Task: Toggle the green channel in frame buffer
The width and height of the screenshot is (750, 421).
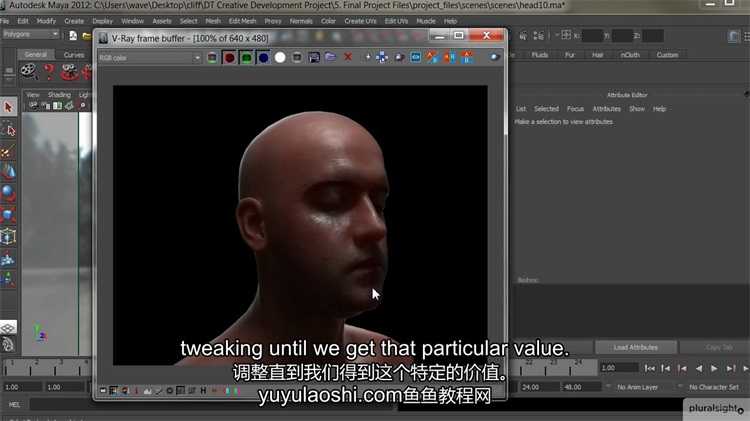Action: click(246, 58)
